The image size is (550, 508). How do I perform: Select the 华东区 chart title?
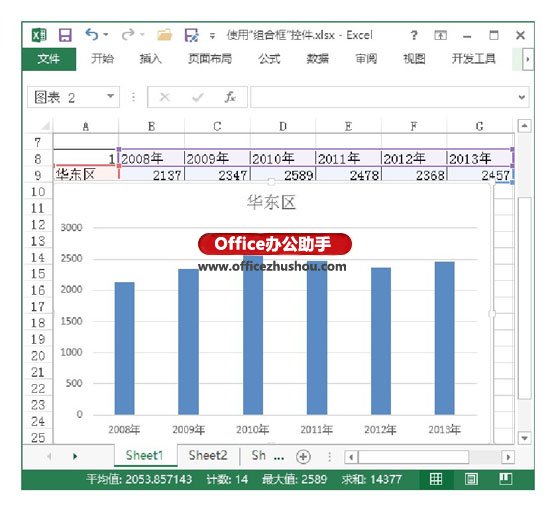(271, 202)
